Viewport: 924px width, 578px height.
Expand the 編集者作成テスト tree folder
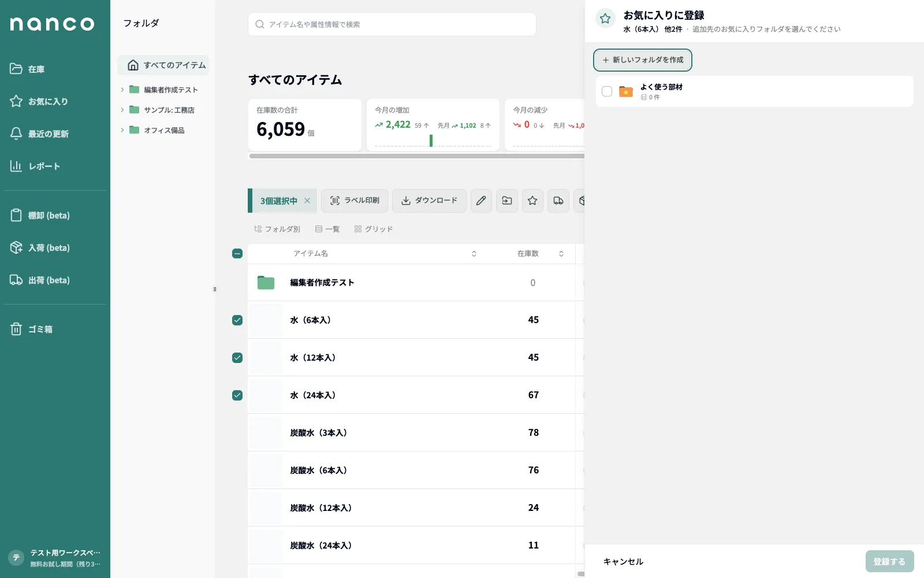pos(122,90)
